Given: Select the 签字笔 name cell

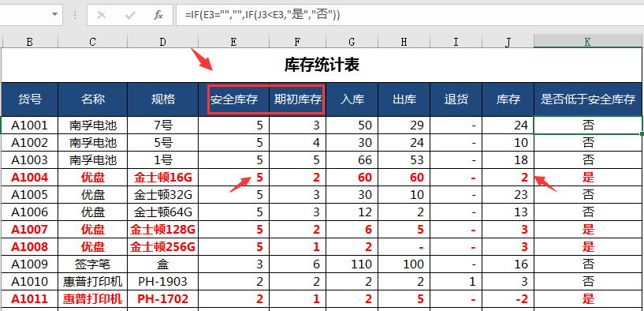Looking at the screenshot, I should point(93,264).
